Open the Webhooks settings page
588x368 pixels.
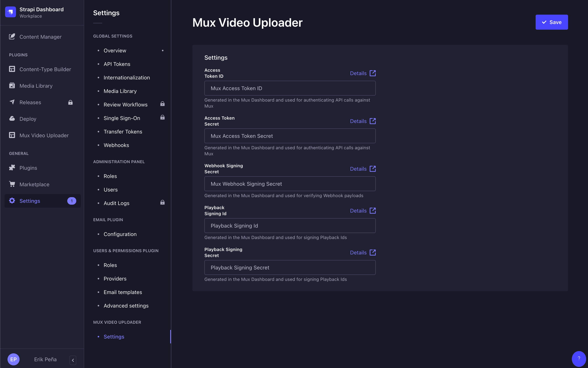pos(116,145)
